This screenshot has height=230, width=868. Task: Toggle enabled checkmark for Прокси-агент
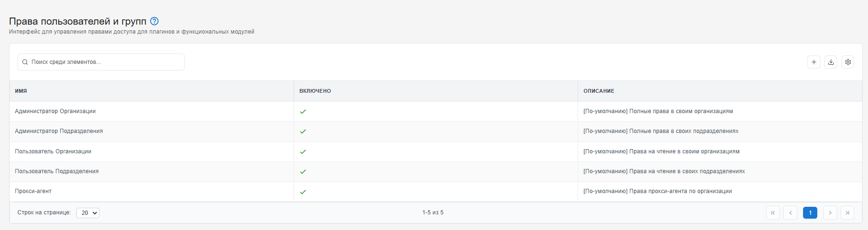pos(303,192)
